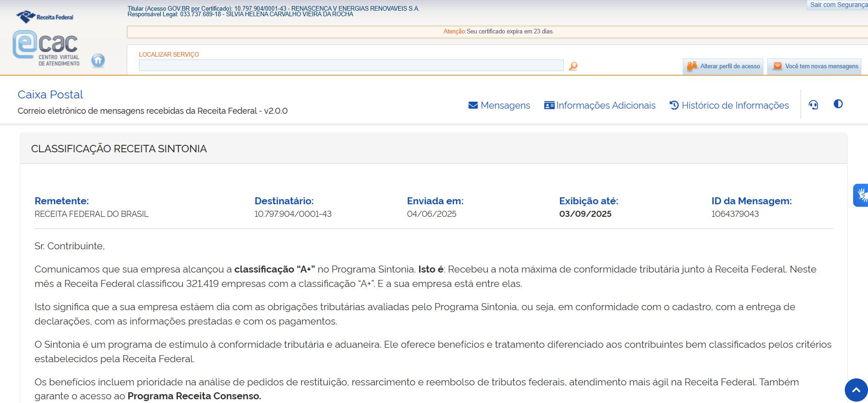The image size is (868, 403).
Task: Click Alterar perfil de acesso button
Action: tap(723, 66)
